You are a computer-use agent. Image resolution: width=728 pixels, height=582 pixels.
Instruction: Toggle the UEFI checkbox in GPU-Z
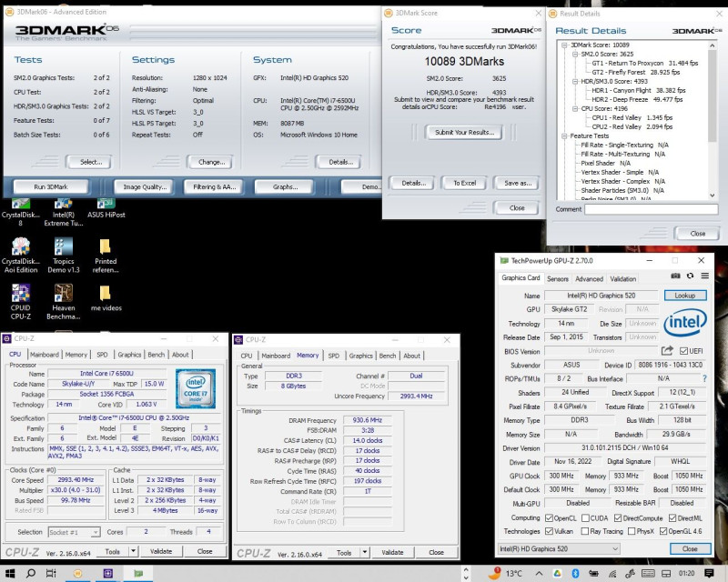[x=683, y=351]
